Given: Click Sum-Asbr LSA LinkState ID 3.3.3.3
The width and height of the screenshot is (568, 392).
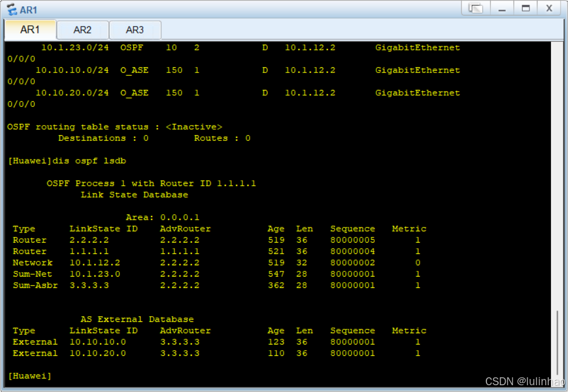Looking at the screenshot, I should [89, 285].
